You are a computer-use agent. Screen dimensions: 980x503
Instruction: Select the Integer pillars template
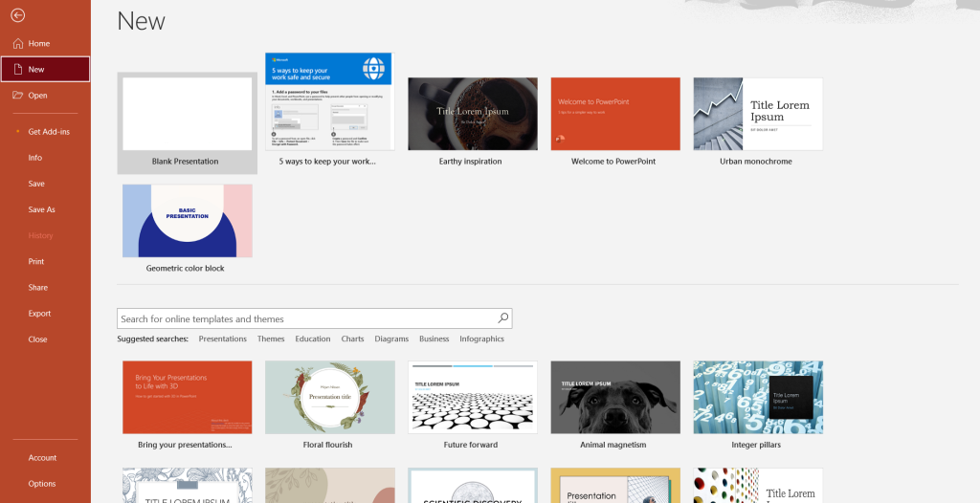758,397
